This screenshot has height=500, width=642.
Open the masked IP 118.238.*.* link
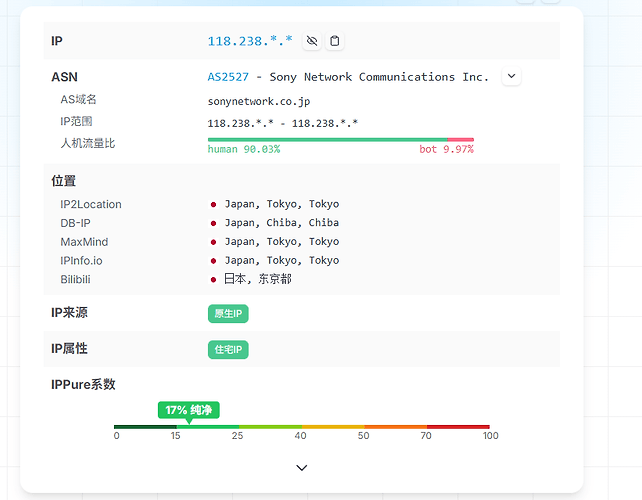click(250, 41)
